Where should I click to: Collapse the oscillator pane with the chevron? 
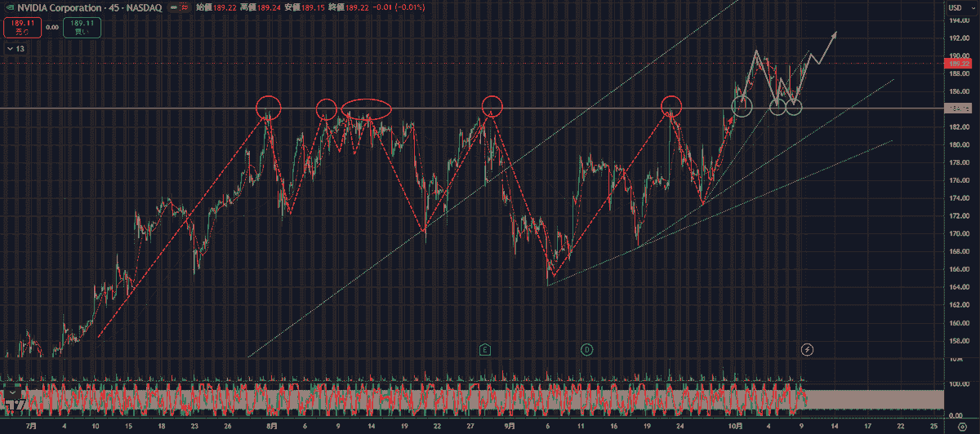(13, 392)
